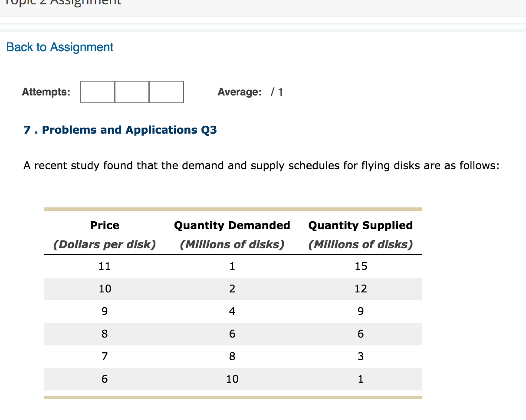Open the Problems and Applications Q3 heading
This screenshot has width=526, height=420.
[120, 130]
